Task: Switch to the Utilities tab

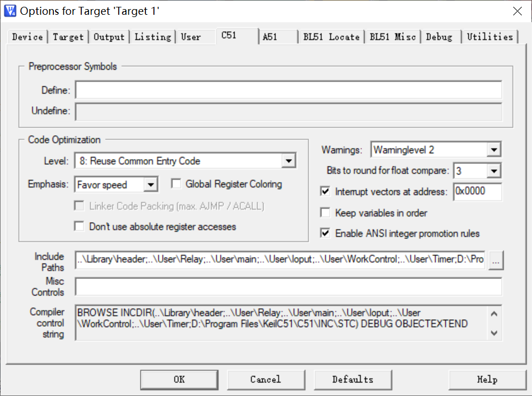Action: pos(489,37)
